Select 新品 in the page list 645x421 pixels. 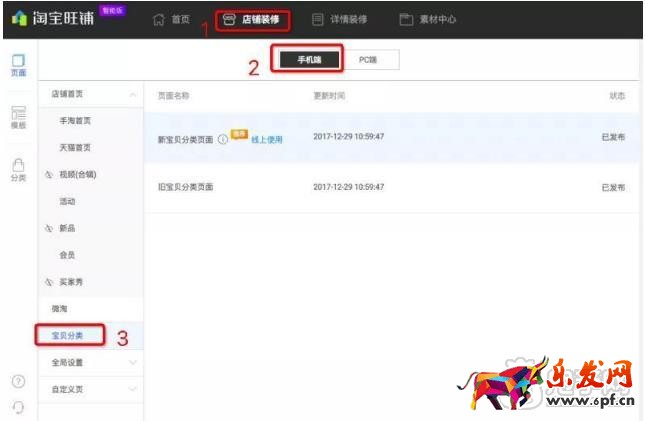click(x=67, y=228)
